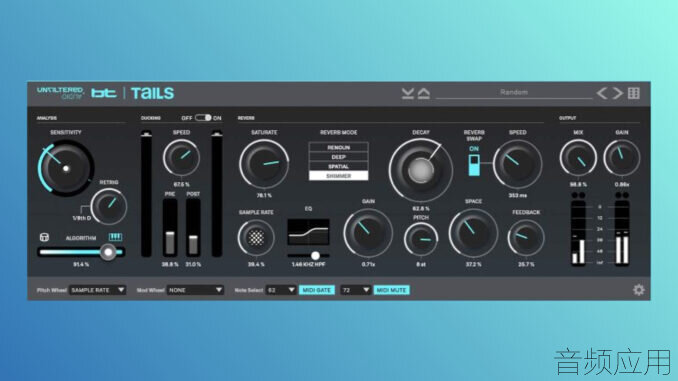Click the EQ curve display
Screen dimensions: 678x381
pyautogui.click(x=308, y=231)
